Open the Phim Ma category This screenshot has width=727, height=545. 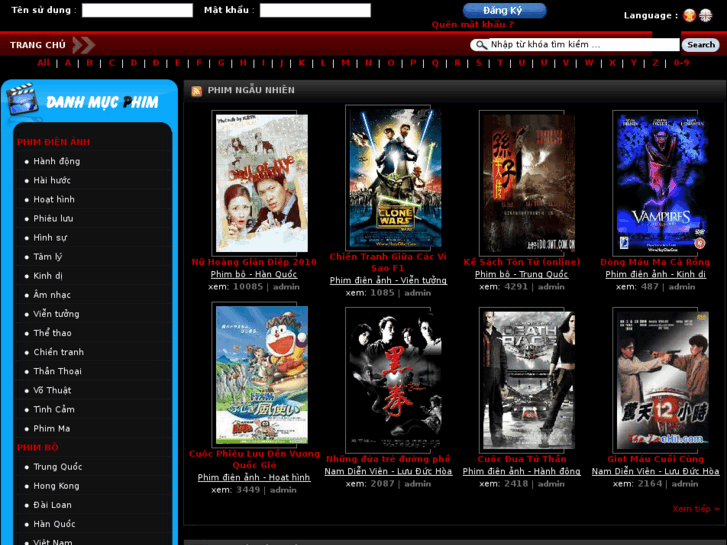click(x=52, y=428)
